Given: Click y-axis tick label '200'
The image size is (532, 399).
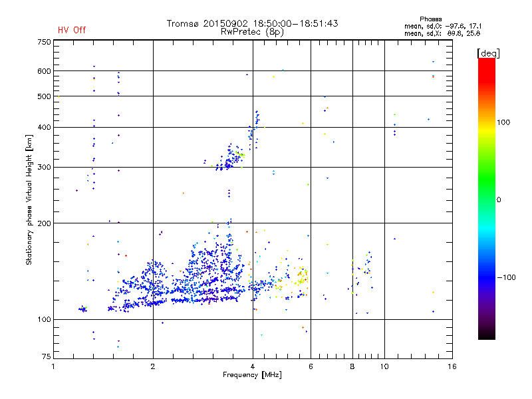Looking at the screenshot, I should (44, 223).
